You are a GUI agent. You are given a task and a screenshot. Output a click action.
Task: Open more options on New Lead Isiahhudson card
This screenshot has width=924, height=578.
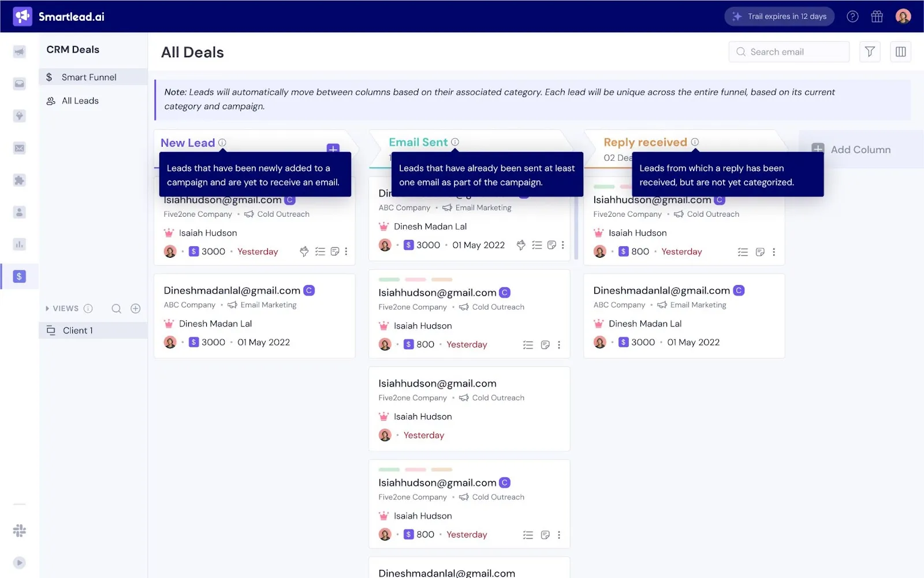[x=346, y=251]
